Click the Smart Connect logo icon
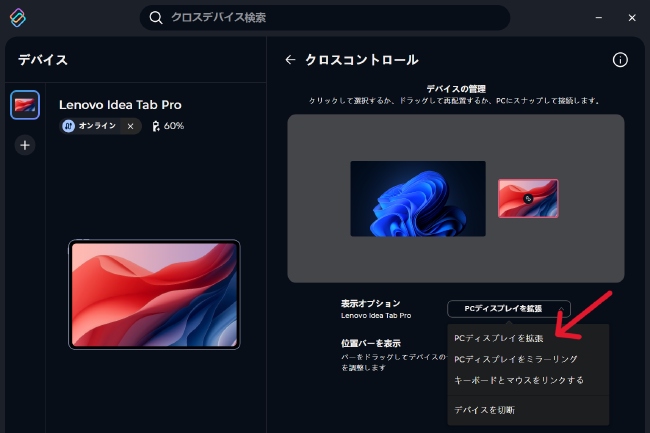The image size is (650, 433). point(17,17)
